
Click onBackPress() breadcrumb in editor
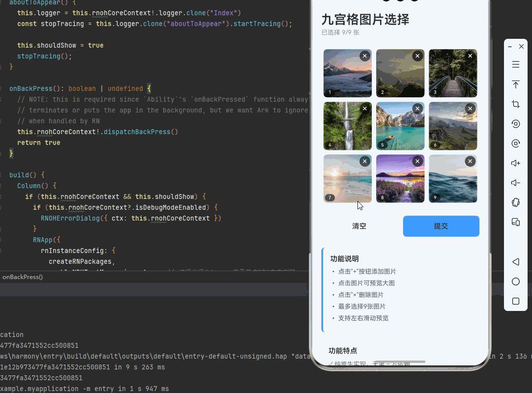[x=23, y=277]
